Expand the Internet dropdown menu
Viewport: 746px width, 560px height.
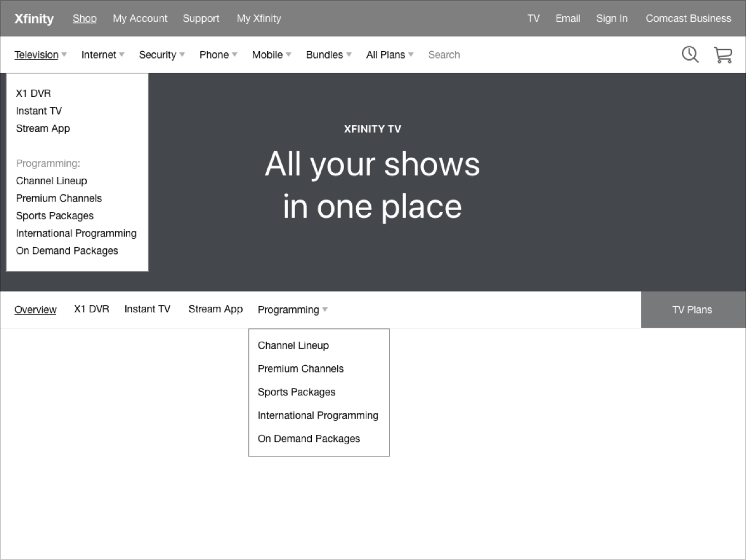point(103,55)
